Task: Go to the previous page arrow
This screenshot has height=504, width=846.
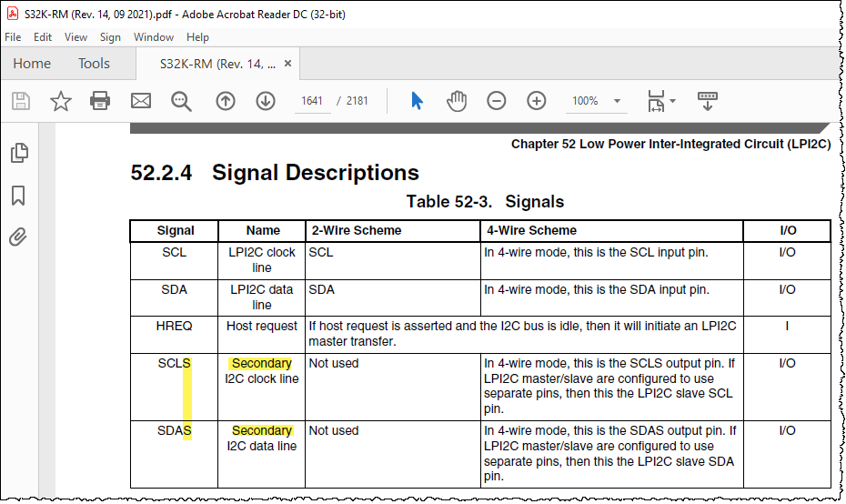Action: (226, 101)
